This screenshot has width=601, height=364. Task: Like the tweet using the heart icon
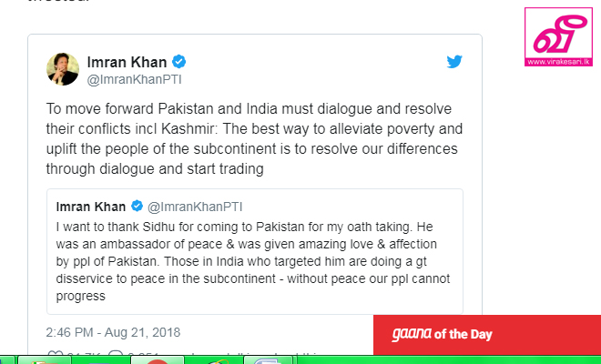pos(54,354)
